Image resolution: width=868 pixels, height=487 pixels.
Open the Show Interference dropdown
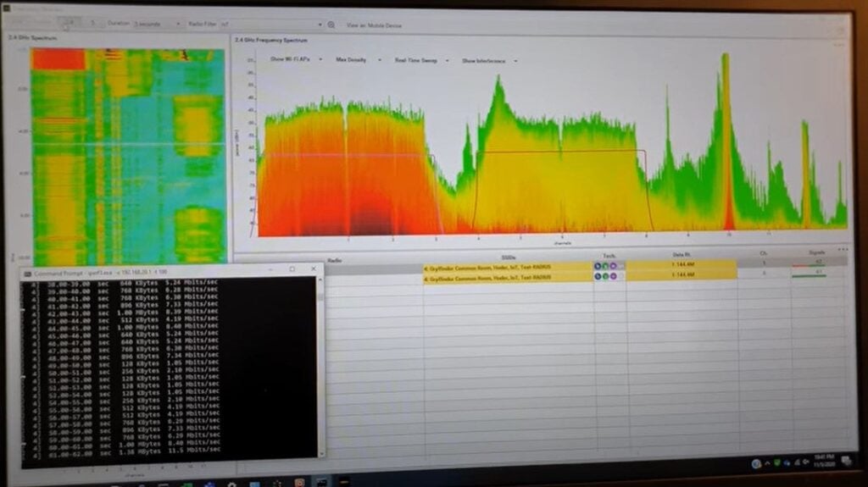(x=489, y=61)
